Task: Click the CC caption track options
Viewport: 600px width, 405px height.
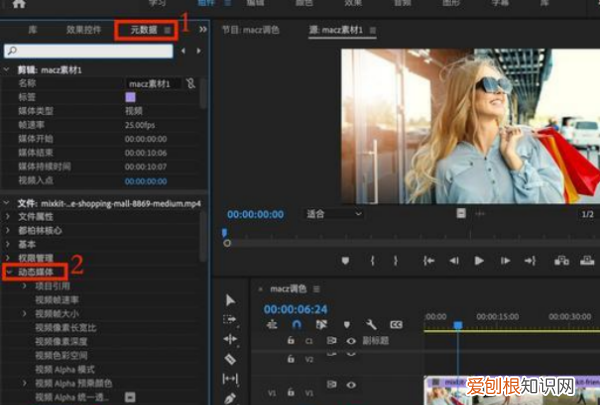Action: (x=396, y=325)
